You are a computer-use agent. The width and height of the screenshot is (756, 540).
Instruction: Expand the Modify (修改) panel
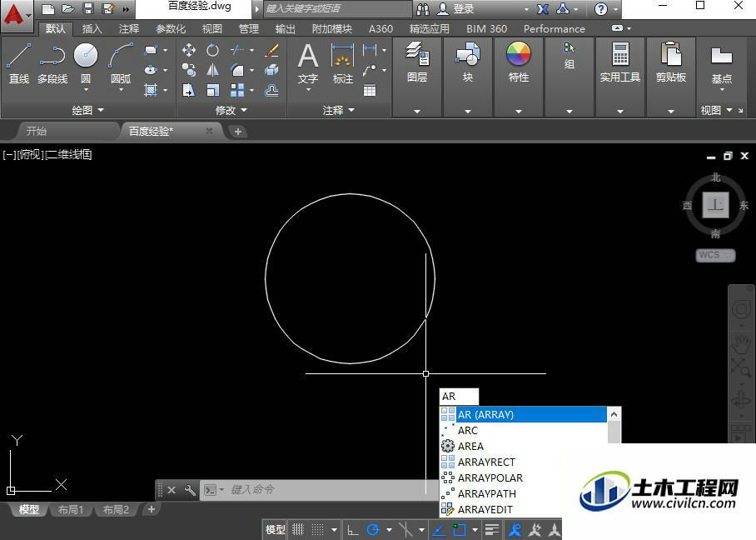click(231, 110)
